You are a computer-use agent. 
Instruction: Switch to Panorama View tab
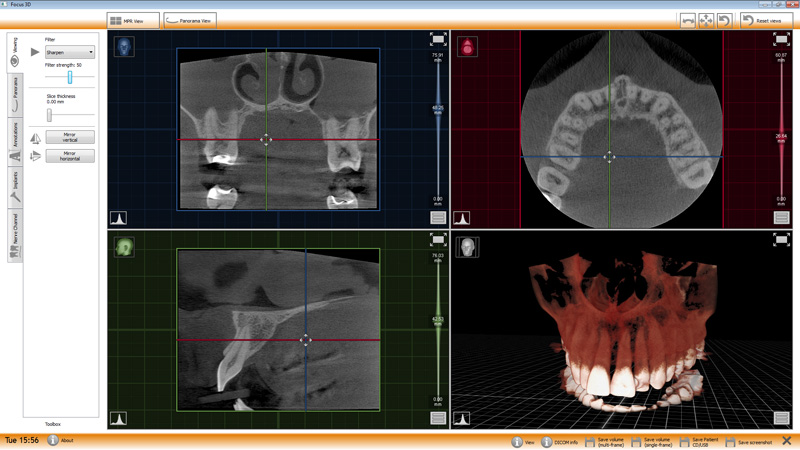point(190,20)
